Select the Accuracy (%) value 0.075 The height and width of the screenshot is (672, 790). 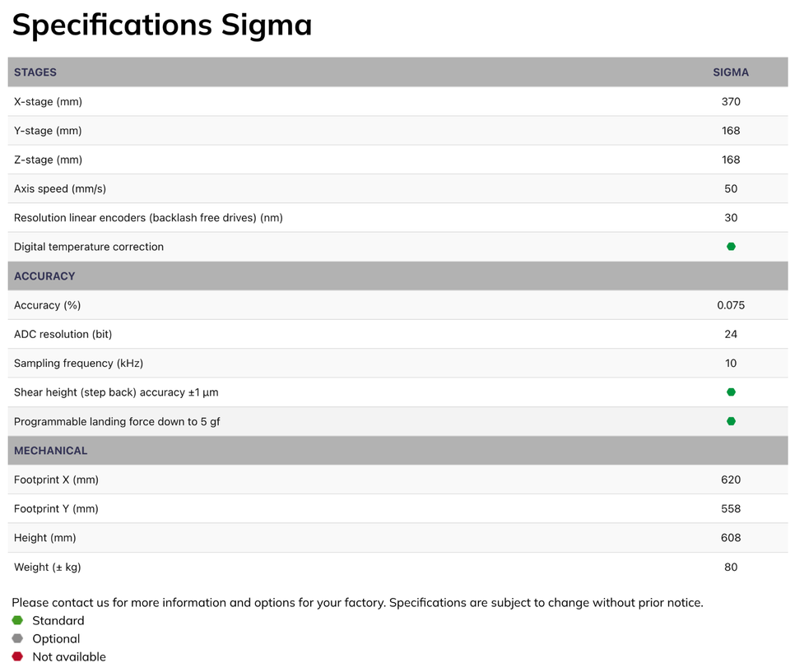731,305
